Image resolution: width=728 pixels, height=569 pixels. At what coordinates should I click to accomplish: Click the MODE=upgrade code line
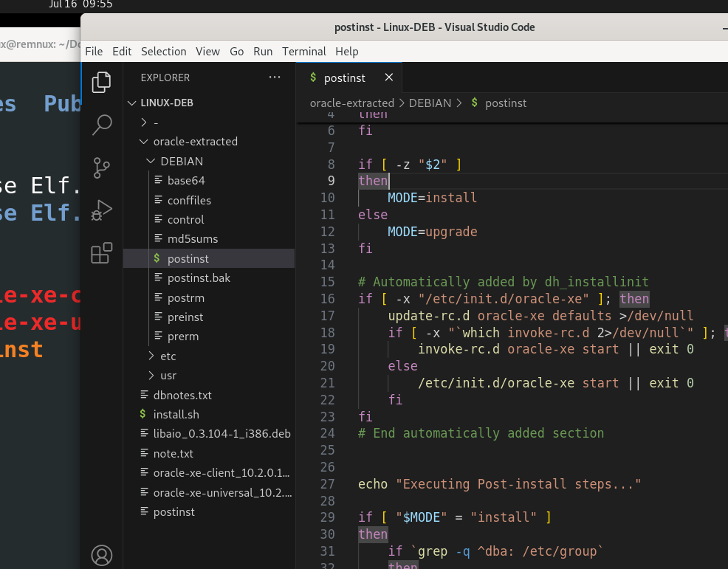point(432,232)
